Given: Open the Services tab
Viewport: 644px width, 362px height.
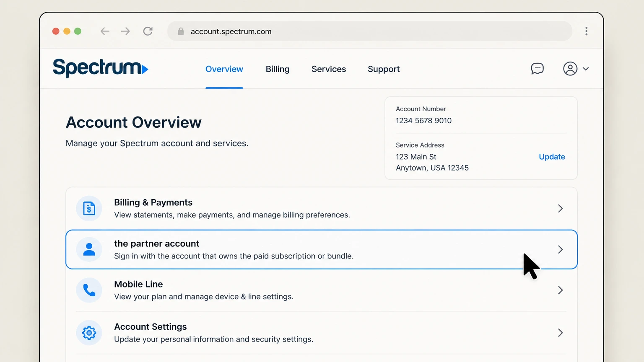Looking at the screenshot, I should point(329,69).
